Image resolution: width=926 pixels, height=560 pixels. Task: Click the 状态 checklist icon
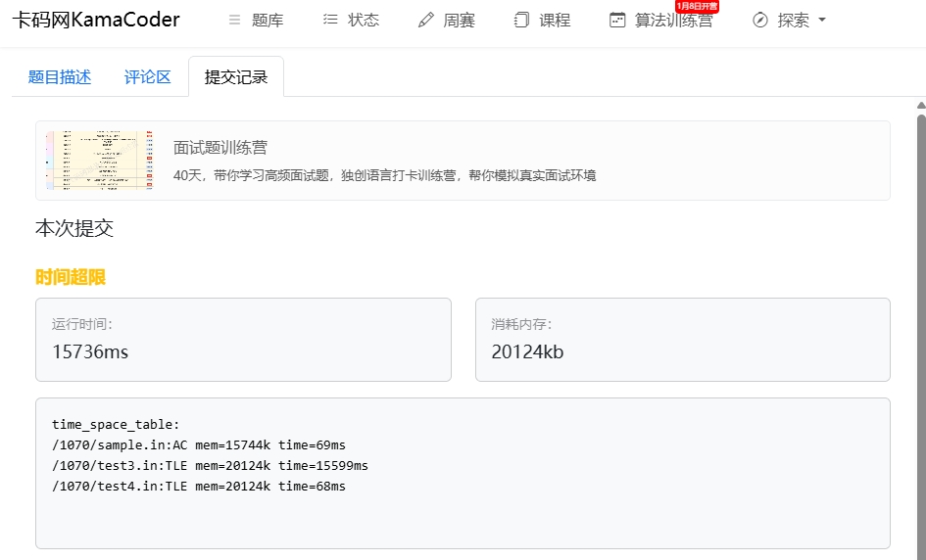coord(330,20)
